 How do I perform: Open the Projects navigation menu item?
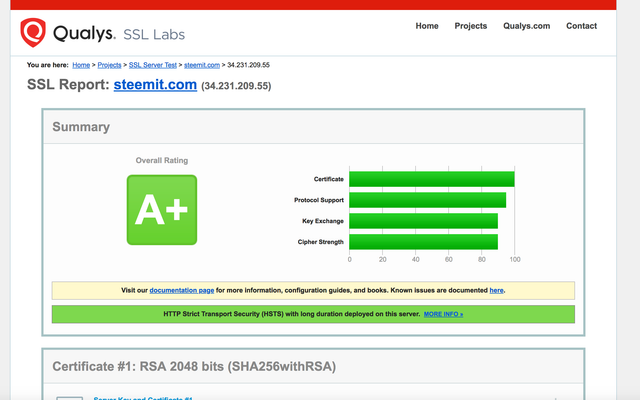click(470, 26)
